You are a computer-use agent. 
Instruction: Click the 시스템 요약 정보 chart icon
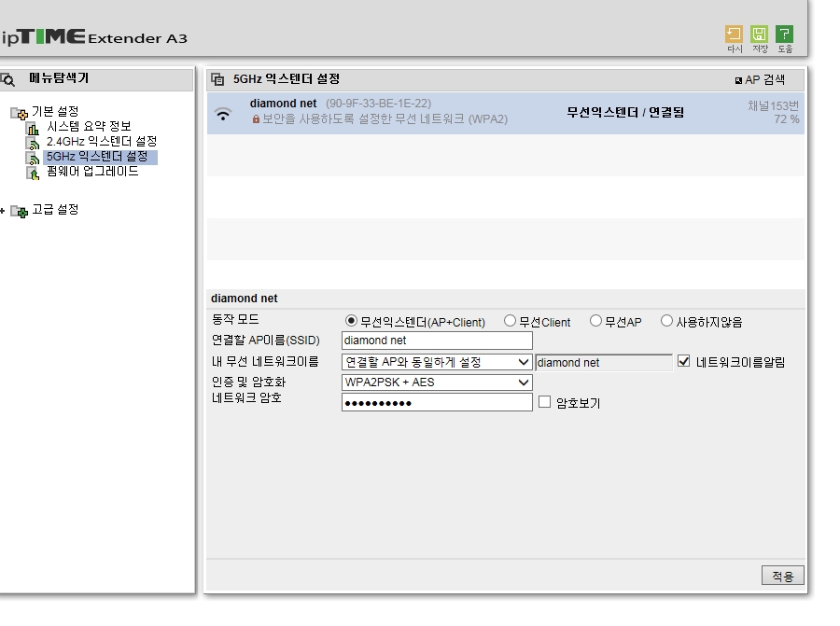(34, 128)
